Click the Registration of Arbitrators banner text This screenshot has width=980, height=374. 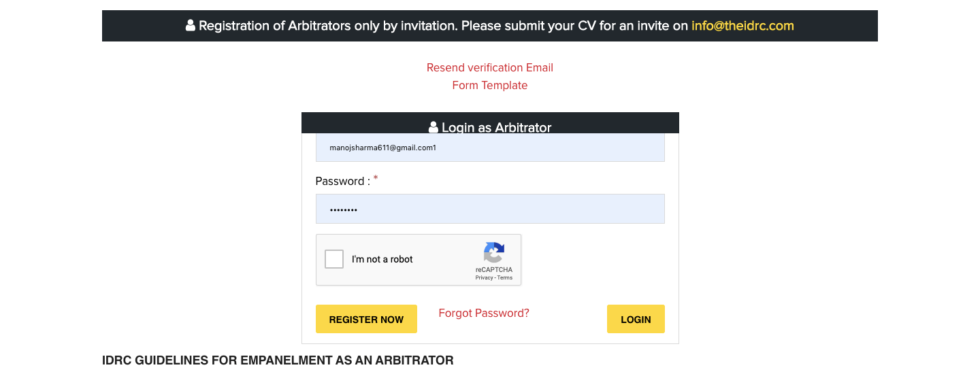coord(443,26)
